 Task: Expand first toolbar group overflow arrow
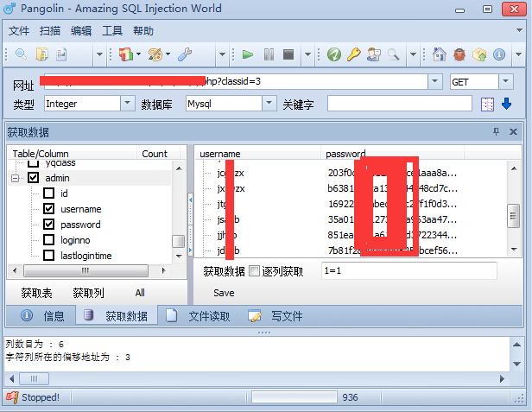coord(99,54)
